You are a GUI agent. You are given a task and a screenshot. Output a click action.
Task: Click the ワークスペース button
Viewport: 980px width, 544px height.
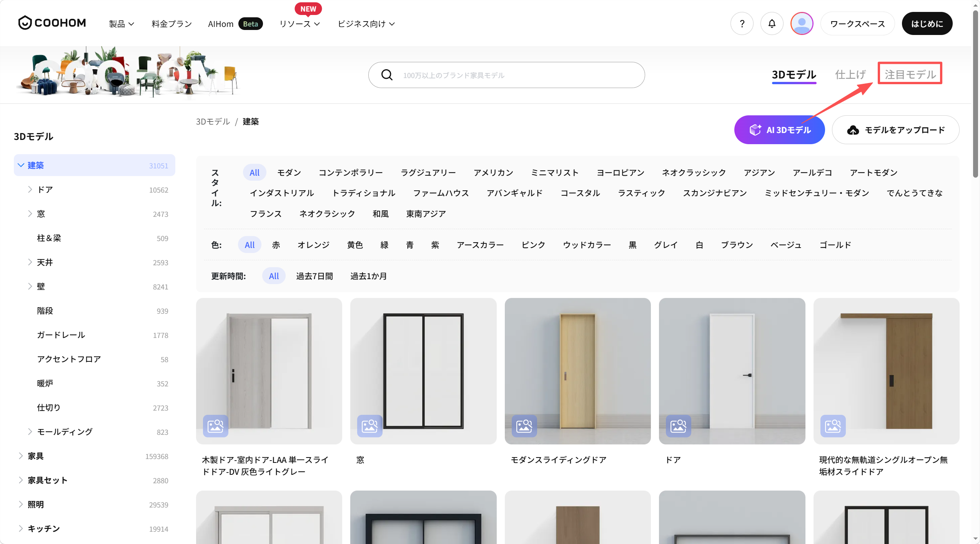coord(857,24)
